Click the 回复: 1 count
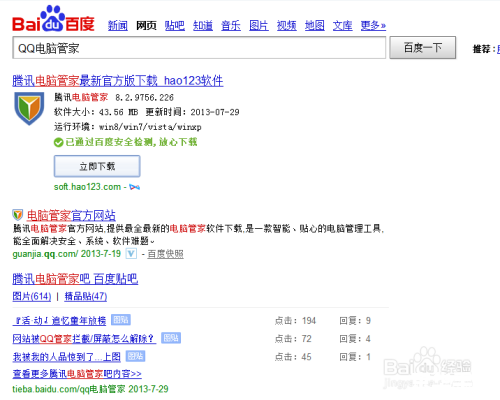The height and width of the screenshot is (400, 500). [355, 357]
